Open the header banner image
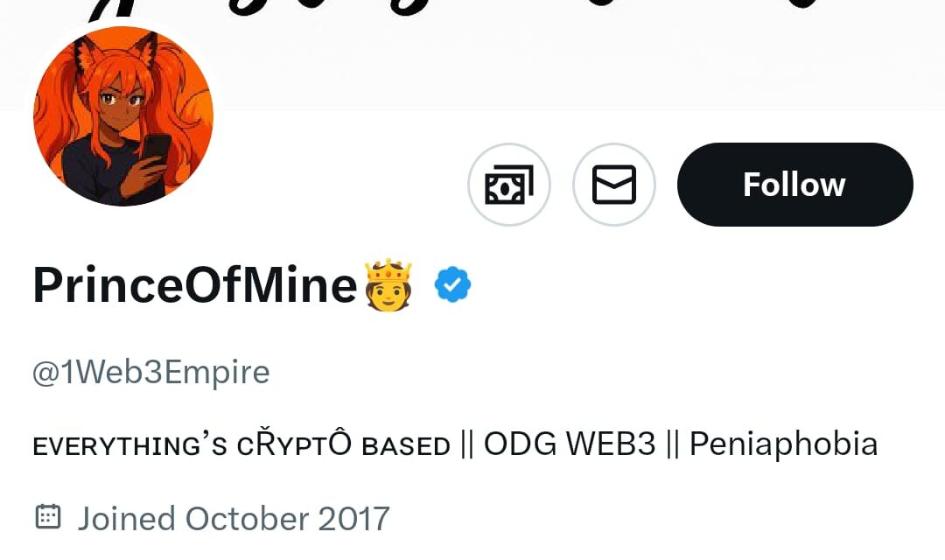The image size is (945, 560). (x=472, y=54)
